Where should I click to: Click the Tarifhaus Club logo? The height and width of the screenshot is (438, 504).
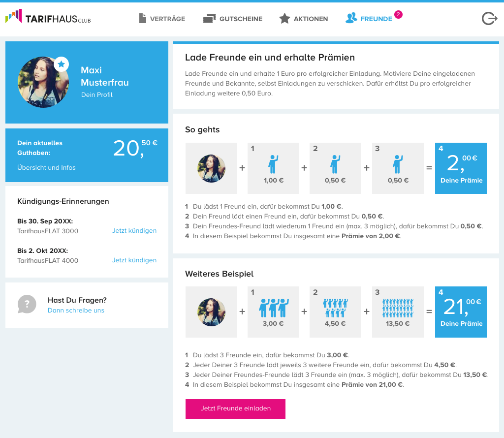point(48,18)
